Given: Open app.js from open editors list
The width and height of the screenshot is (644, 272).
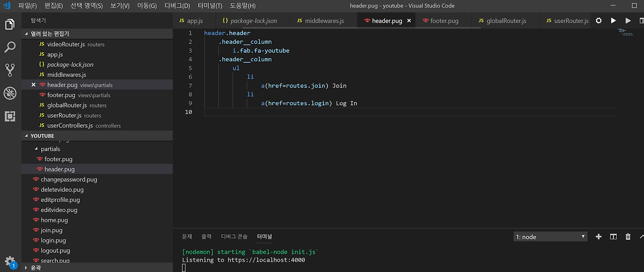Looking at the screenshot, I should 98,54.
